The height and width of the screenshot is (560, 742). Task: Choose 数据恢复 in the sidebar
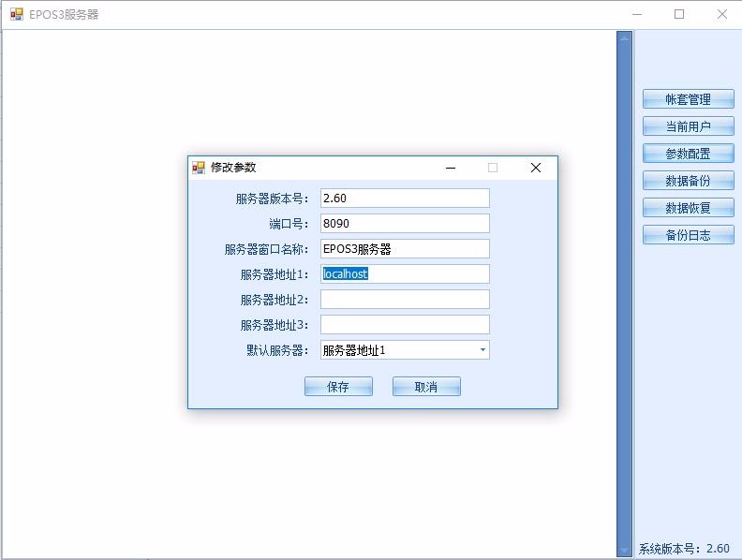(x=688, y=208)
